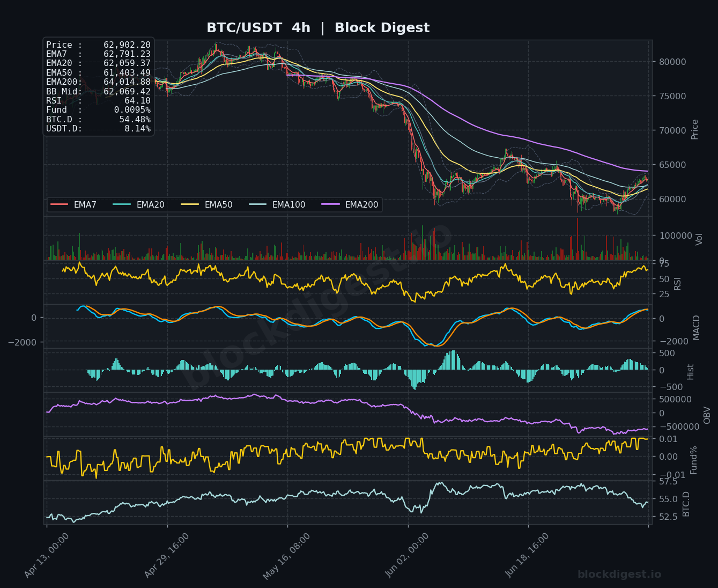Click the EMA200 legend entry
This screenshot has height=588, width=718.
[350, 204]
